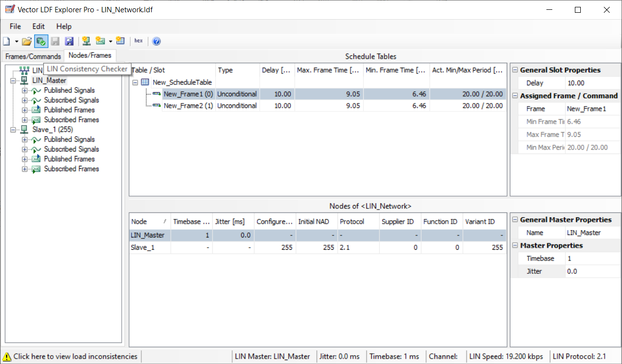
Task: Click the Slave_1 node computer icon
Action: point(24,130)
